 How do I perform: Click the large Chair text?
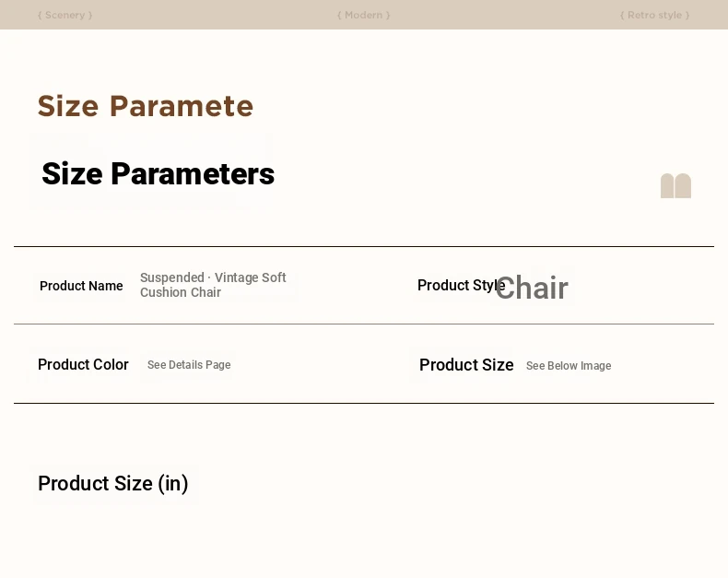pyautogui.click(x=533, y=289)
